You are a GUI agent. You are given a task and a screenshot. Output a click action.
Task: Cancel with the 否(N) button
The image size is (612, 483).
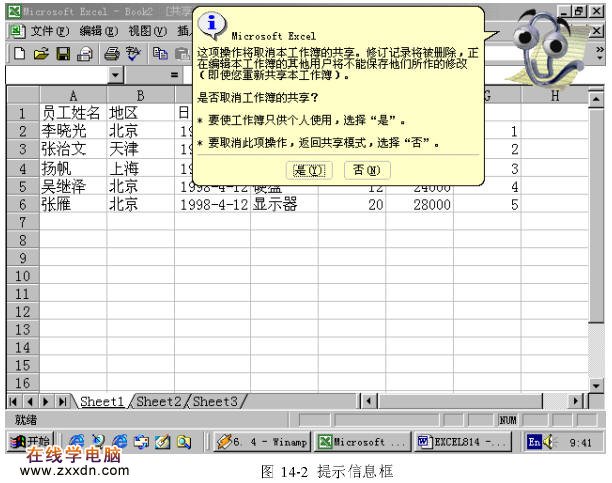pos(367,170)
